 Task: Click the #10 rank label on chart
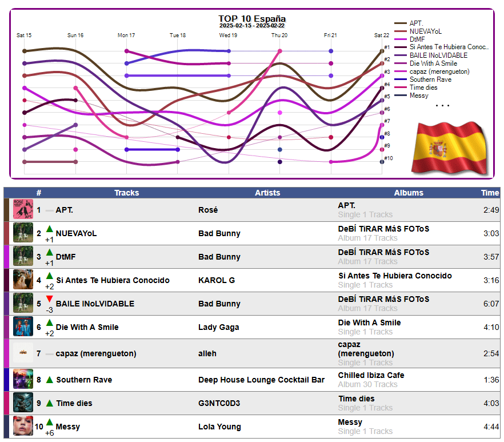pos(389,158)
